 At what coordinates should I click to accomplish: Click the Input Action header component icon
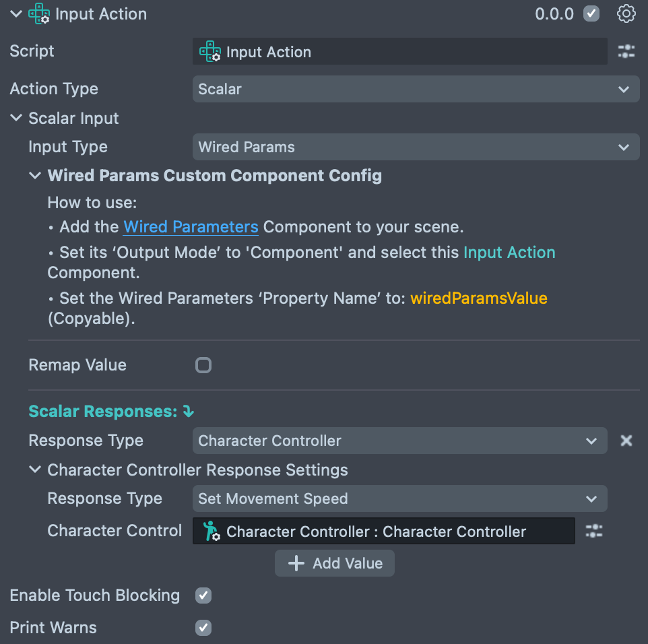40,14
